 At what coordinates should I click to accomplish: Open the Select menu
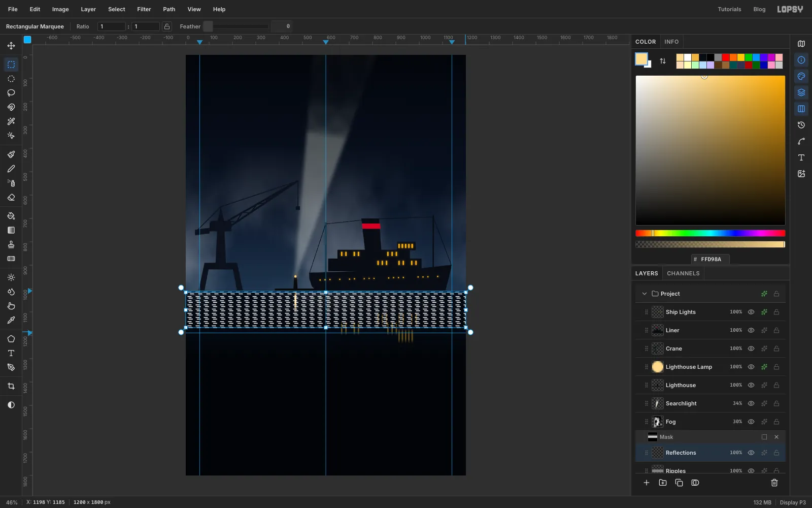pyautogui.click(x=117, y=9)
